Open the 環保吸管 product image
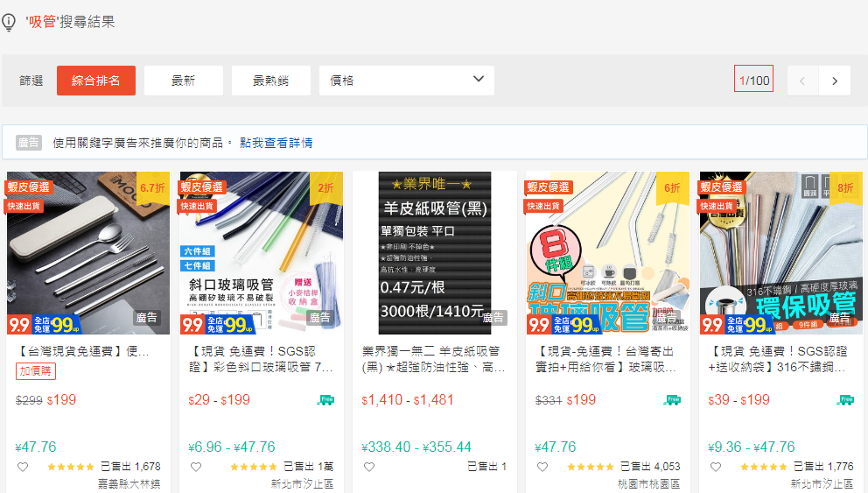The width and height of the screenshot is (868, 493). [x=781, y=253]
